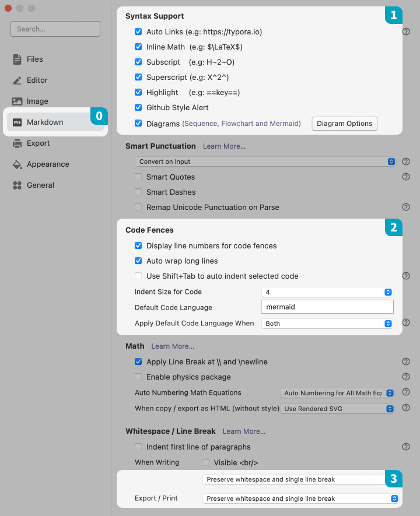420x516 pixels.
Task: Open Math Learn More link
Action: [173, 346]
